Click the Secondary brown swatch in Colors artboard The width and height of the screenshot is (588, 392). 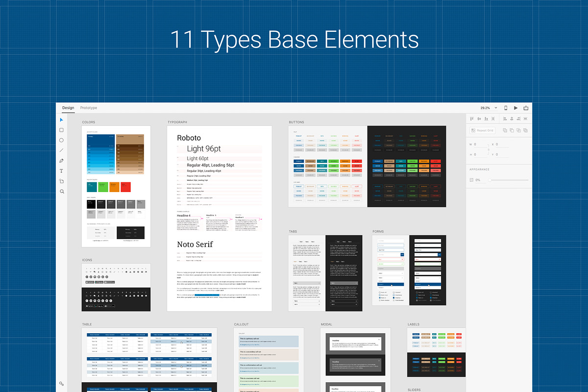click(x=130, y=139)
